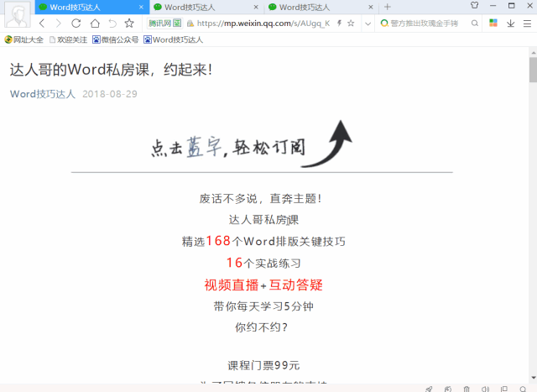Open the downloads arrow icon
Viewport: 537px width, 392px height.
pos(511,24)
